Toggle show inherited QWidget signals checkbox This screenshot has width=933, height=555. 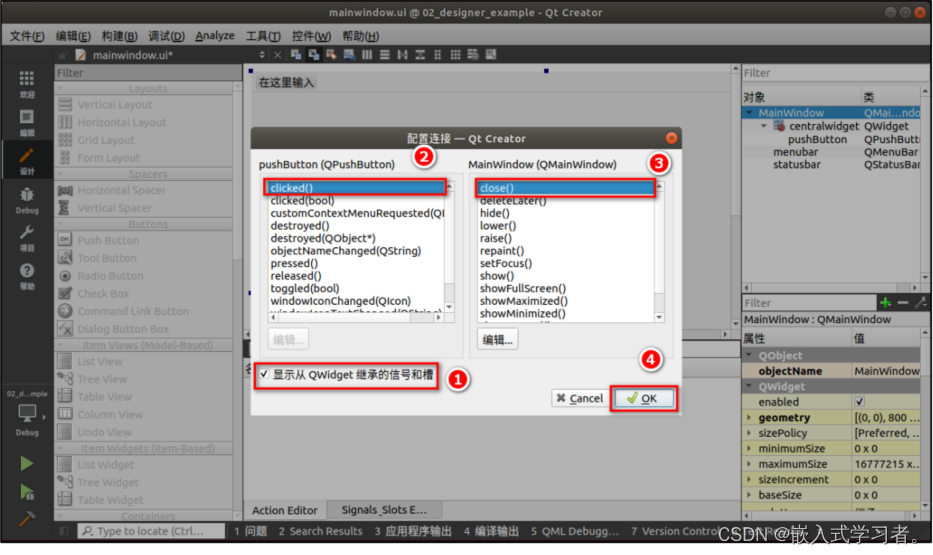click(x=264, y=374)
